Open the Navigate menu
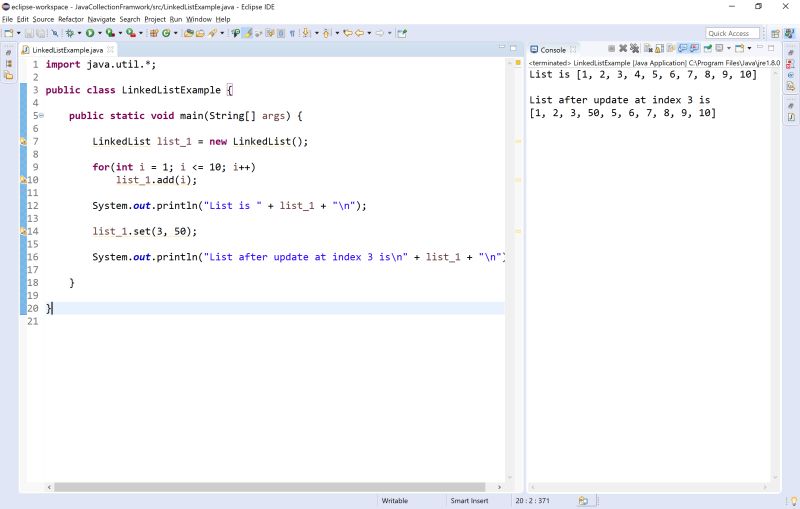Viewport: 800px width, 509px height. tap(101, 19)
